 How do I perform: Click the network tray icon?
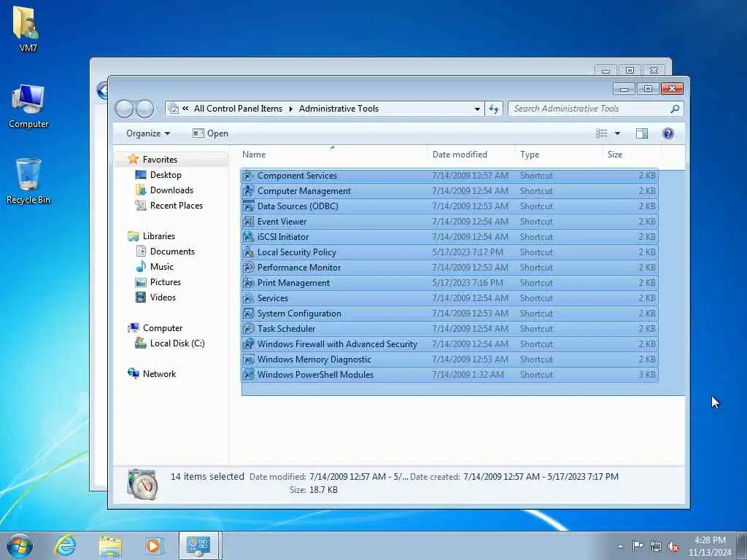(656, 546)
